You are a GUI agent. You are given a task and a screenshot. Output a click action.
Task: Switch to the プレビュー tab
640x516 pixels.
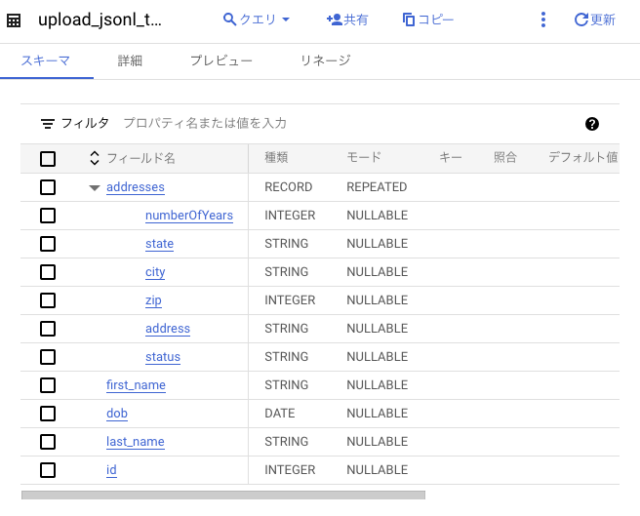(x=221, y=61)
